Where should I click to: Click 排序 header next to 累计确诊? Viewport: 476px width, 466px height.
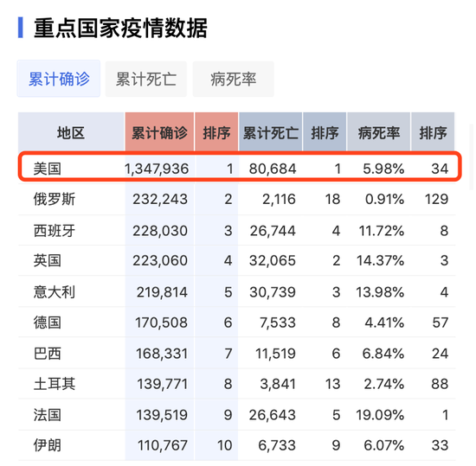pos(216,132)
